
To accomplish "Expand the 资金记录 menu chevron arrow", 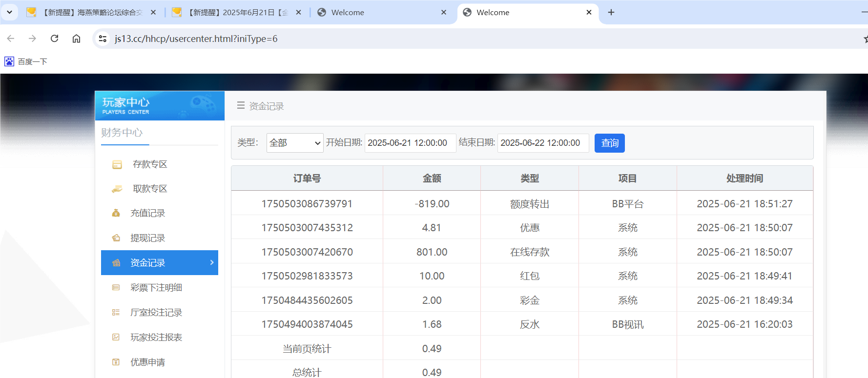I will click(x=211, y=262).
